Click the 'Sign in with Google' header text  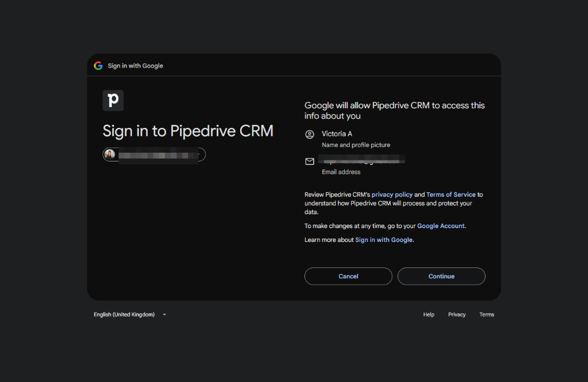pos(135,66)
